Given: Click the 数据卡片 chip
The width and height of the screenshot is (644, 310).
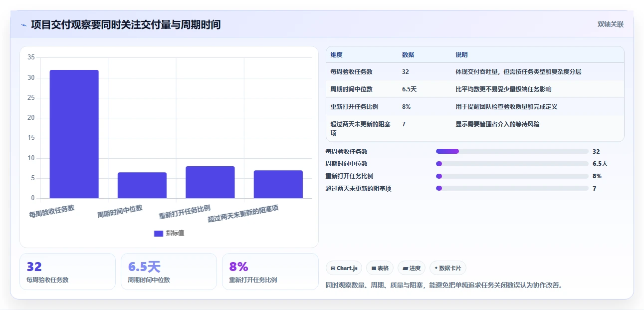Looking at the screenshot, I should [448, 268].
